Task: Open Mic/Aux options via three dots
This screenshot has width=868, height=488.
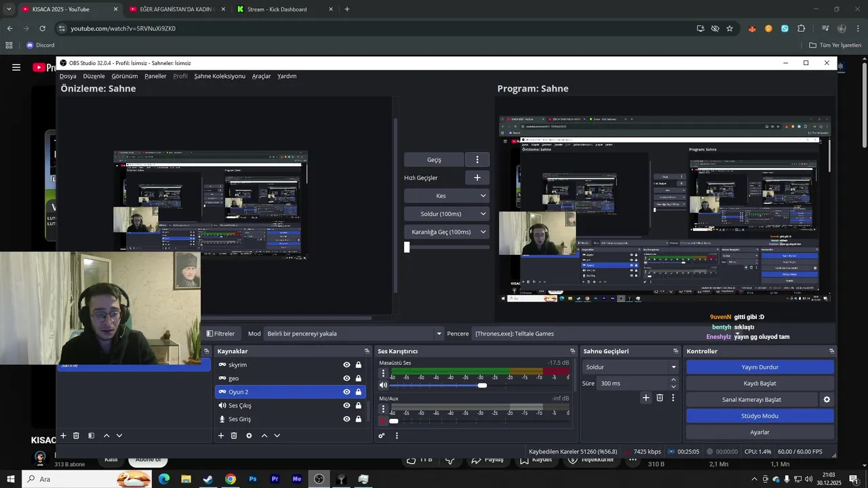Action: coord(383,409)
